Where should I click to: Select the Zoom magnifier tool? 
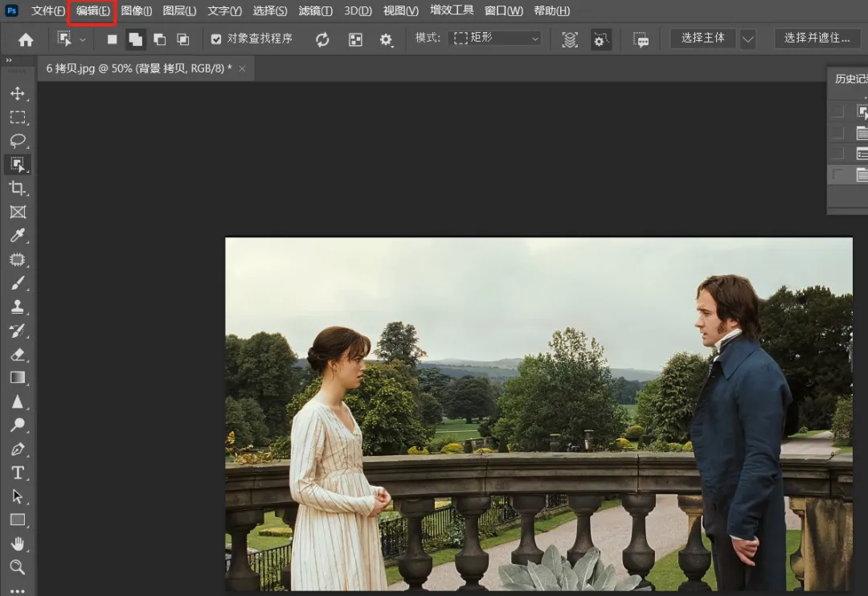(18, 567)
